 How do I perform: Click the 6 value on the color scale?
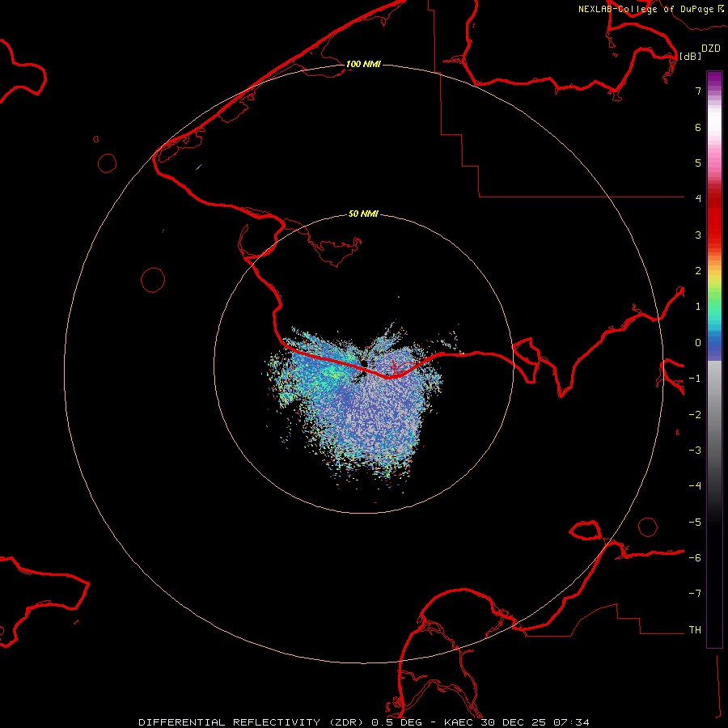698,127
